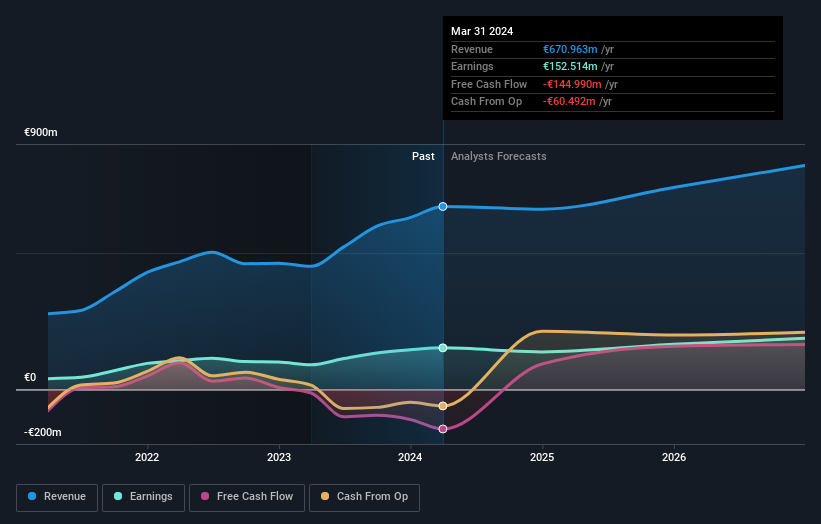Select the Revenue data point on the blue line
Screen dimensions: 821x524
click(x=443, y=207)
